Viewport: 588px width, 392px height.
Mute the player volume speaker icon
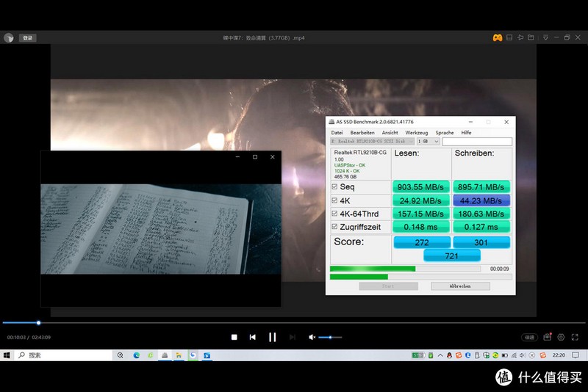tap(312, 338)
